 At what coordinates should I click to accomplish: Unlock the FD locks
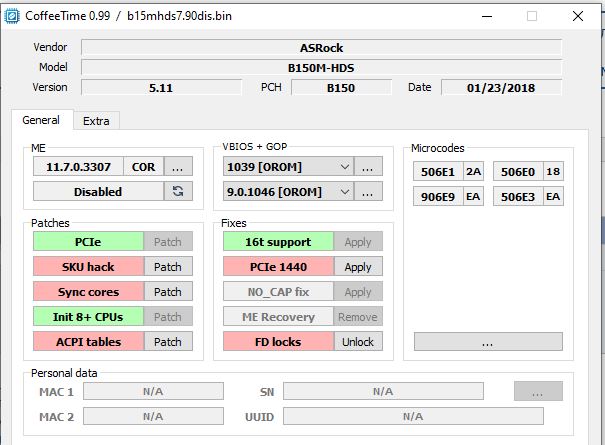[358, 342]
